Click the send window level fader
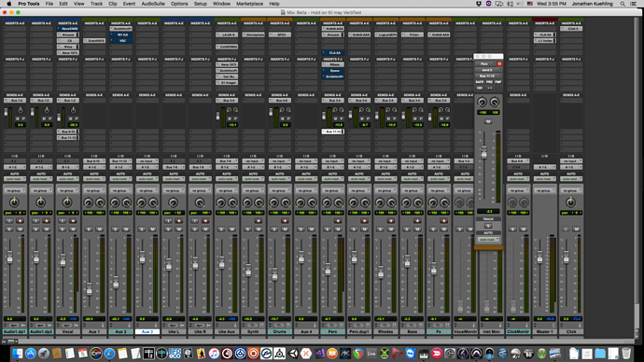 click(483, 153)
